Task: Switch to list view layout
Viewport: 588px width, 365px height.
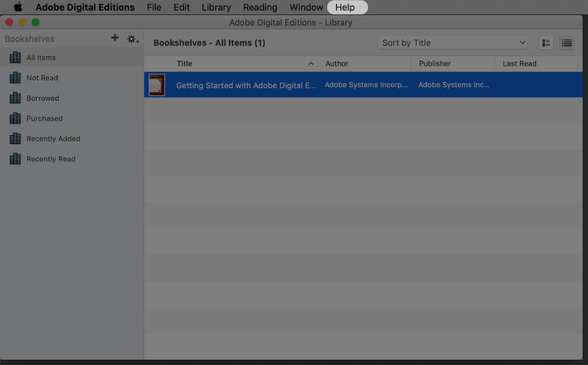Action: 567,43
